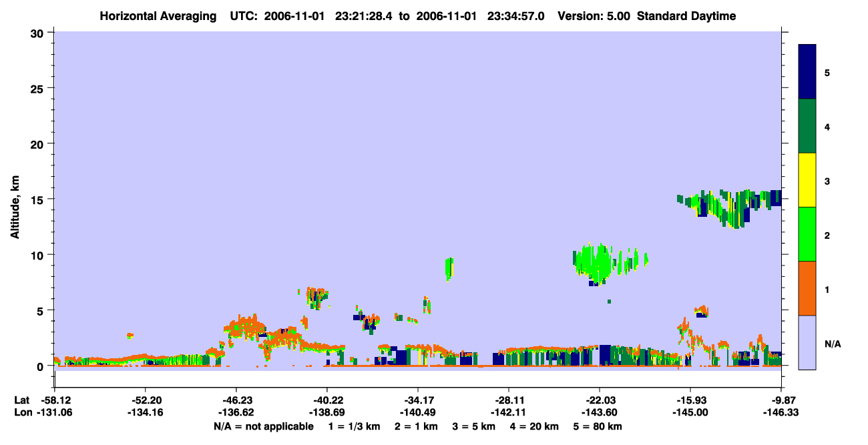Click latitude value -15.93
Image resolution: width=868 pixels, height=445 pixels.
click(x=690, y=400)
